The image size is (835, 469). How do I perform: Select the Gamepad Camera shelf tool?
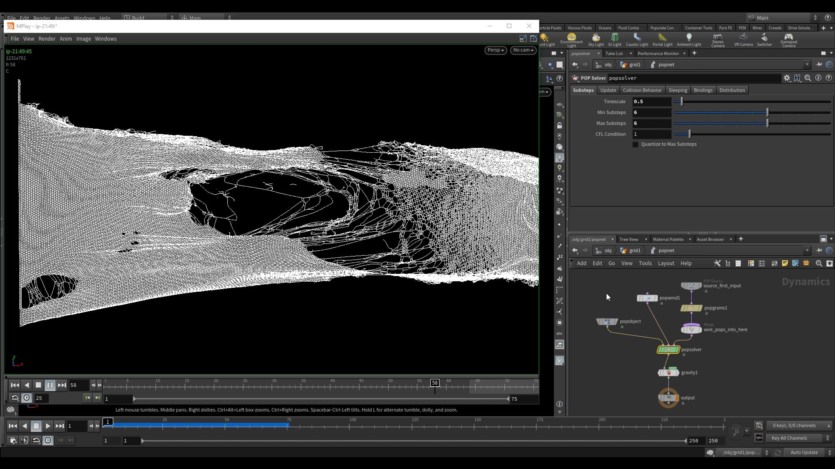point(788,39)
